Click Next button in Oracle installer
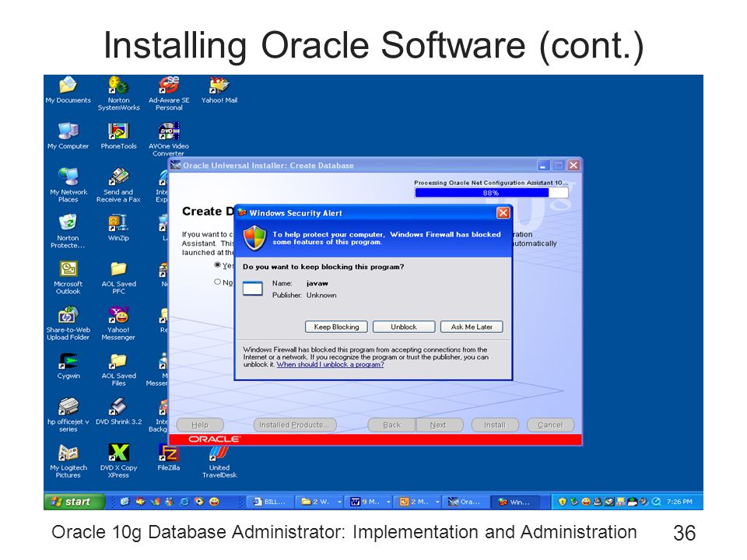The width and height of the screenshot is (747, 560). (x=438, y=425)
